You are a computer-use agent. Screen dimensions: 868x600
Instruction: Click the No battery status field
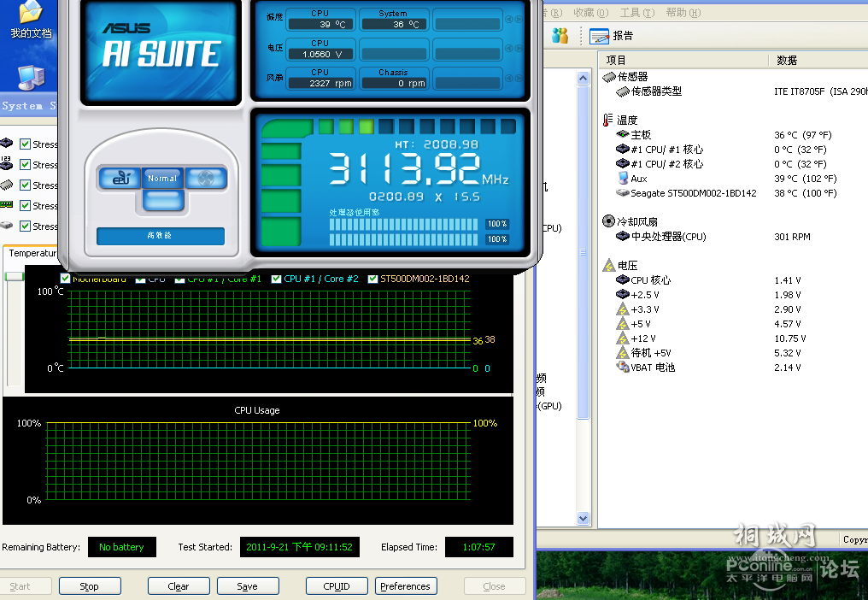tap(122, 547)
